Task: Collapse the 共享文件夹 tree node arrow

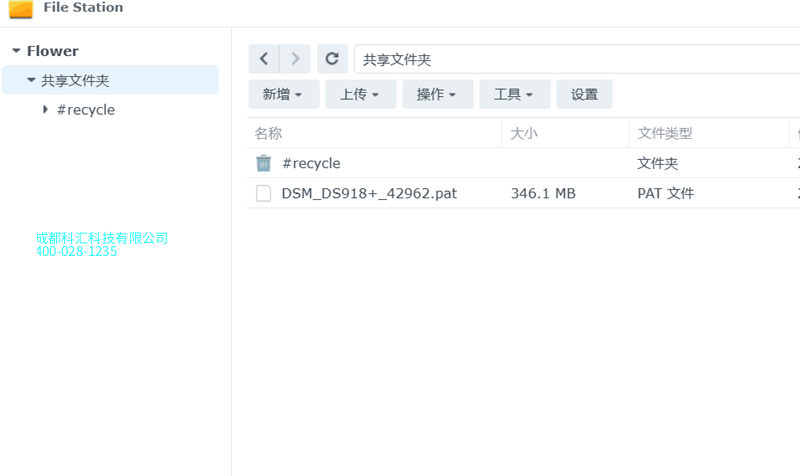Action: [31, 80]
